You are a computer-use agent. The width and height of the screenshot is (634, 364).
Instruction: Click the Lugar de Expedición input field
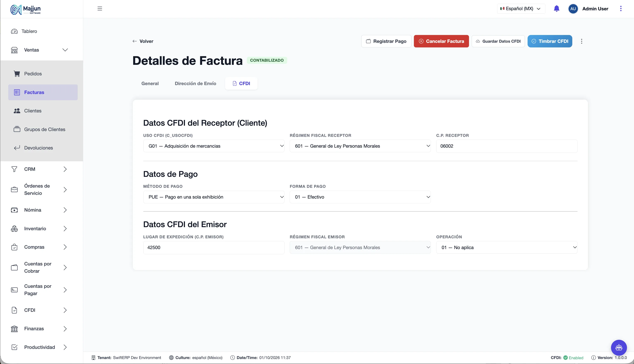tap(214, 247)
